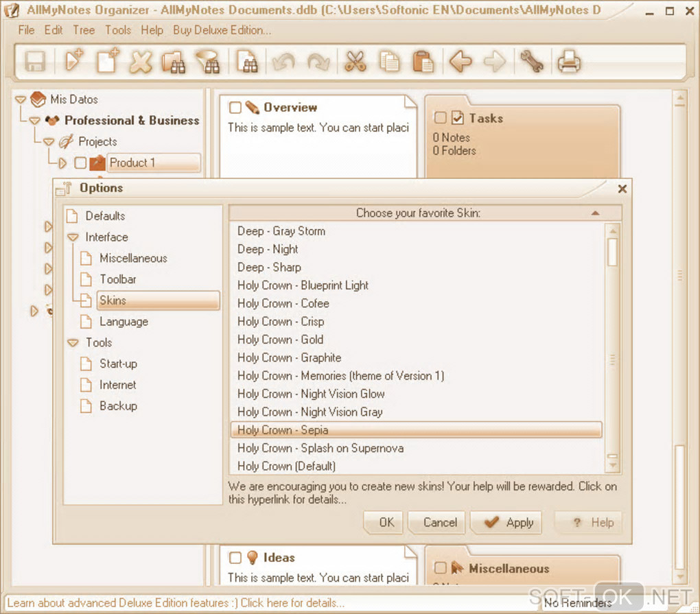Click the new folder page icon
Screen dimensions: 700x614
point(108,60)
